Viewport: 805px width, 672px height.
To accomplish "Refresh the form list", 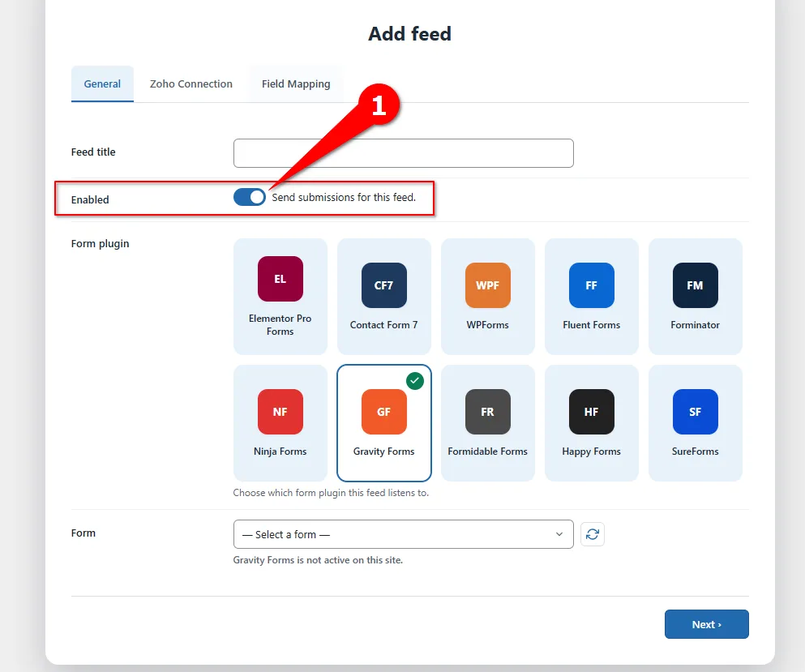I will (x=593, y=534).
